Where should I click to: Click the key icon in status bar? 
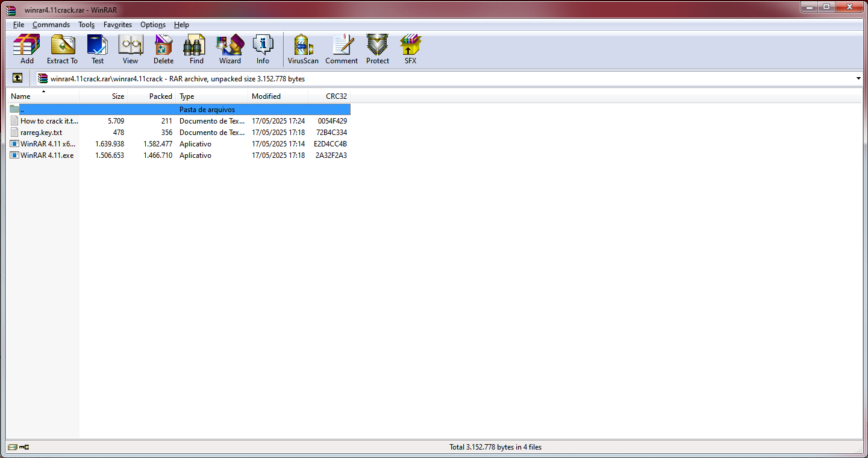(x=24, y=447)
